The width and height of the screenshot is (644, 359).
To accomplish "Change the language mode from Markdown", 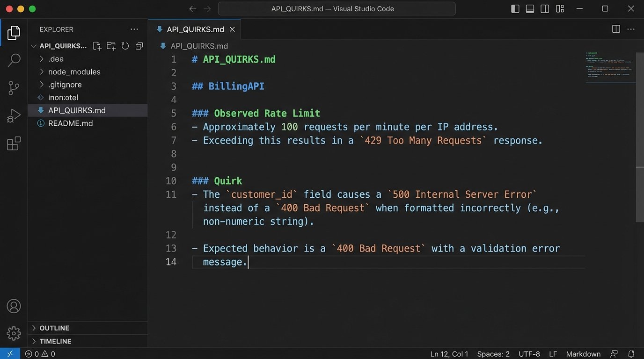I will 583,354.
